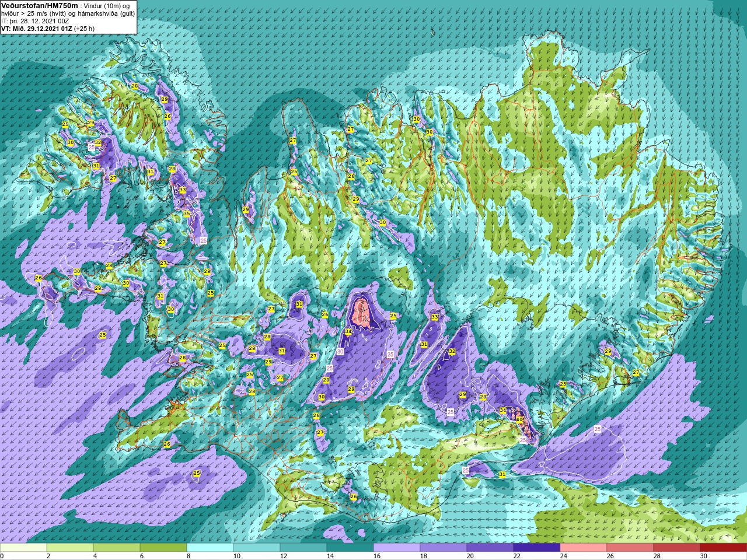Click the 10–12 m/s turquoise legend swatch
This screenshot has width=747, height=560.
[x=257, y=548]
